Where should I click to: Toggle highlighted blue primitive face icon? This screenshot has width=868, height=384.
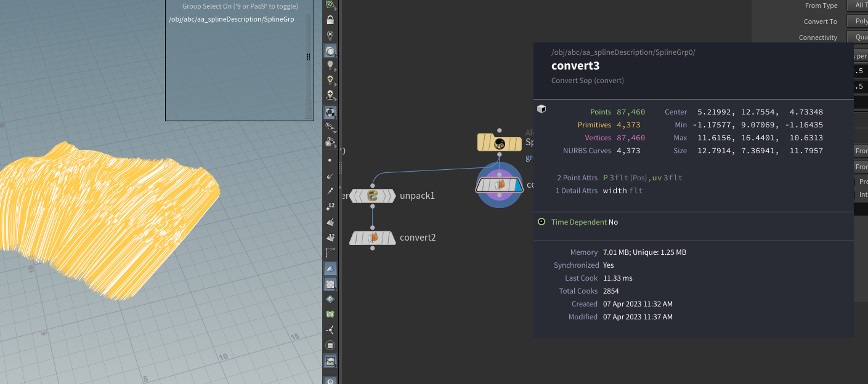coord(330,269)
